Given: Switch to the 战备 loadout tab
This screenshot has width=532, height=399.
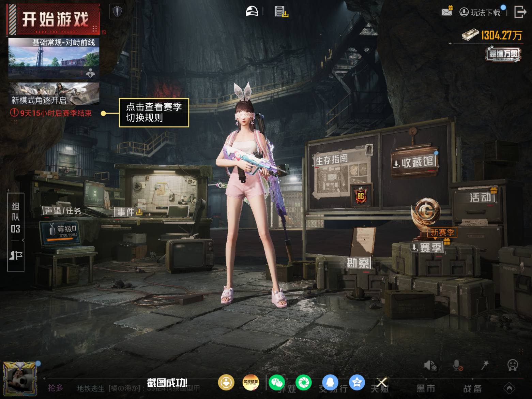Looking at the screenshot, I should click(x=472, y=388).
